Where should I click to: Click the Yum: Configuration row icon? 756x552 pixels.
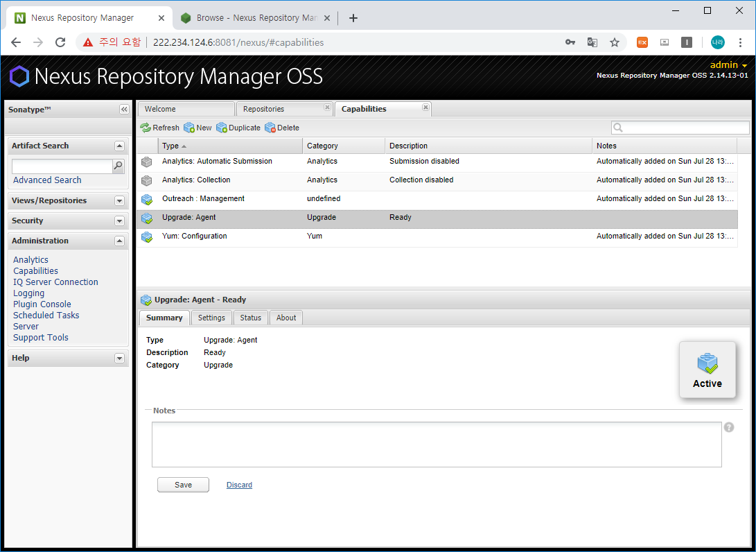(x=147, y=237)
